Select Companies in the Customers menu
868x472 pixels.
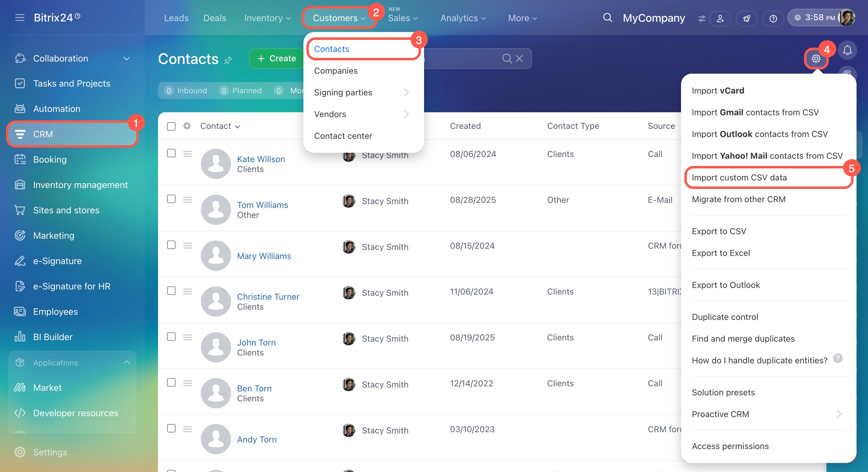click(x=336, y=71)
